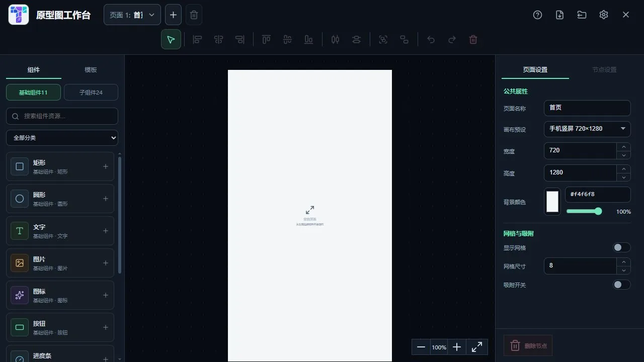The height and width of the screenshot is (362, 644).
Task: Increase the 网格尺寸 value with up arrow
Action: [x=624, y=262]
